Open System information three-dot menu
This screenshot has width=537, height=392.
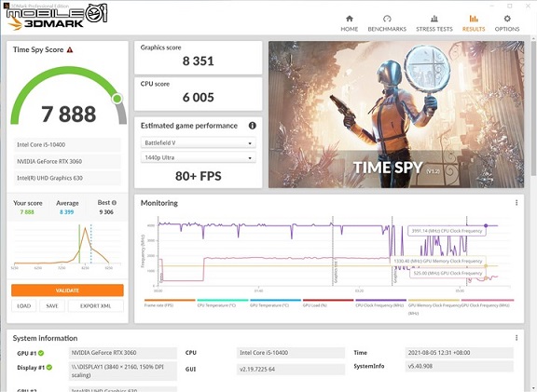tap(516, 338)
